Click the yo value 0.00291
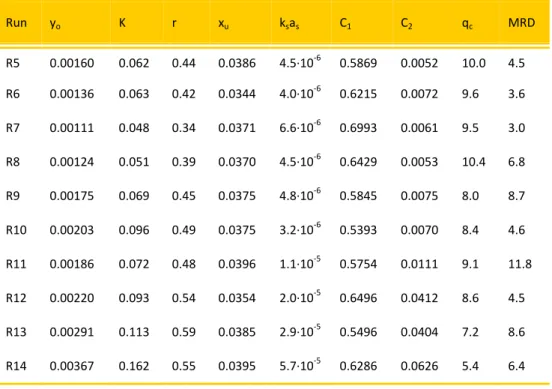552x389 pixels. pyautogui.click(x=72, y=332)
